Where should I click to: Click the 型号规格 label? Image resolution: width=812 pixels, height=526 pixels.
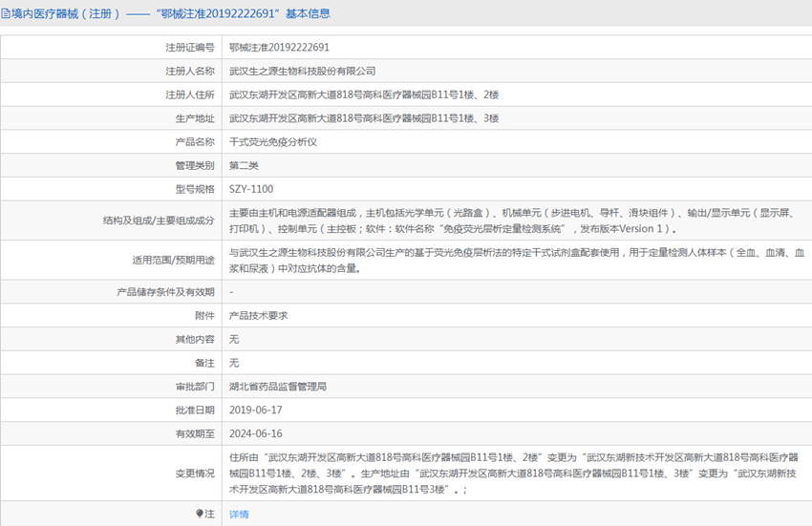(x=195, y=189)
